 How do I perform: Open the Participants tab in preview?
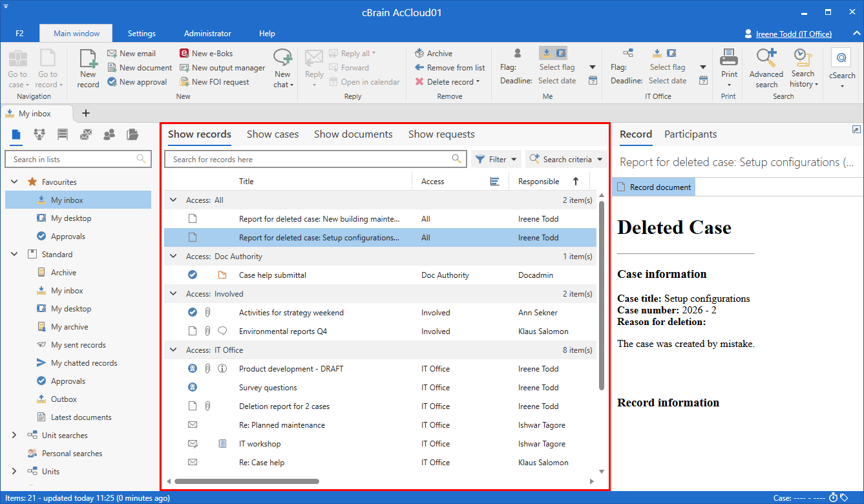pyautogui.click(x=691, y=134)
